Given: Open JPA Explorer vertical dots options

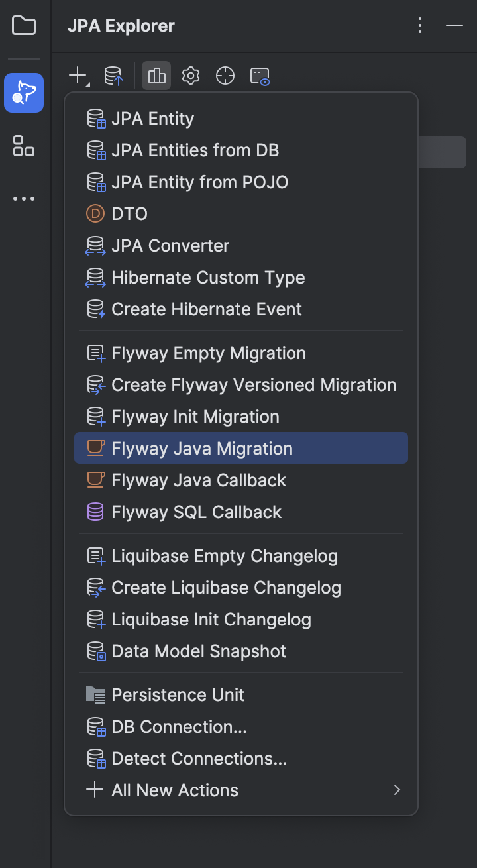Looking at the screenshot, I should pos(420,26).
